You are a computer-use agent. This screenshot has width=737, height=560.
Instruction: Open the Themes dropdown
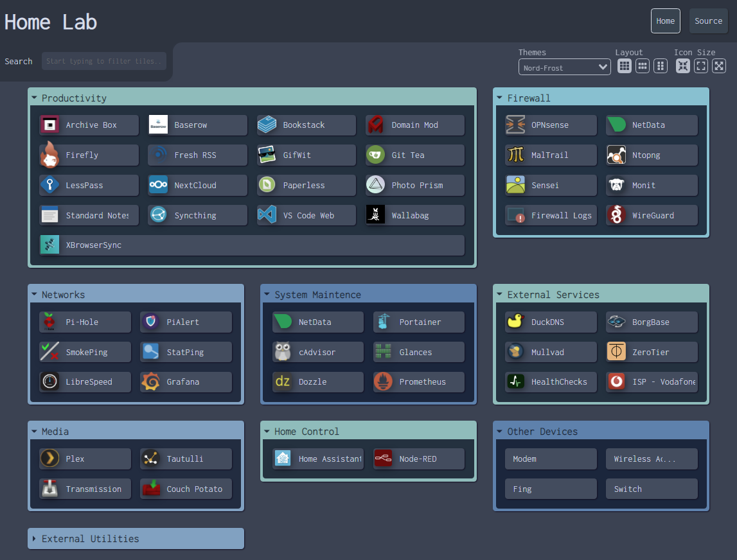pyautogui.click(x=564, y=67)
